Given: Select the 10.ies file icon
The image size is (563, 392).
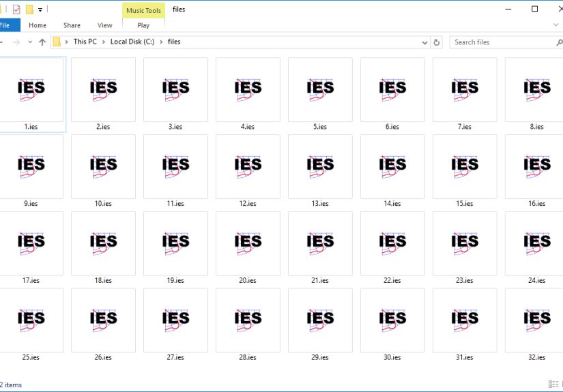Looking at the screenshot, I should coord(104,167).
